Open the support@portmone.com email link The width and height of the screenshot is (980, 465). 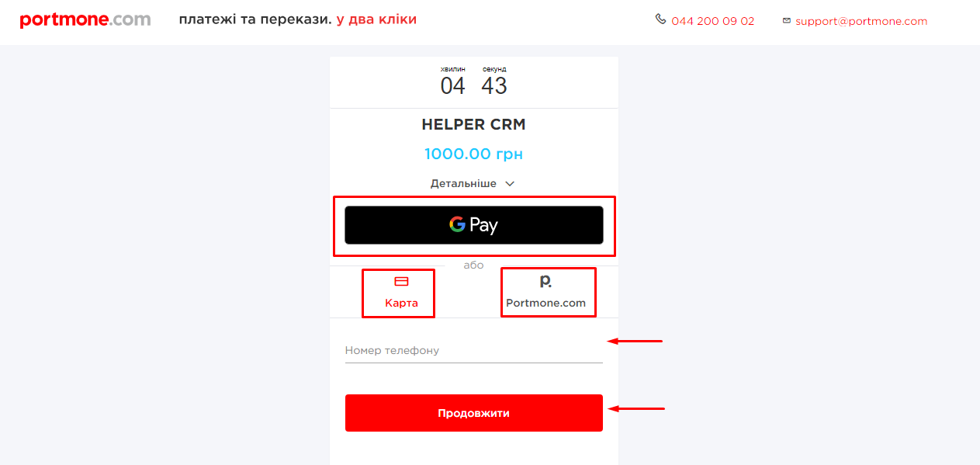861,22
